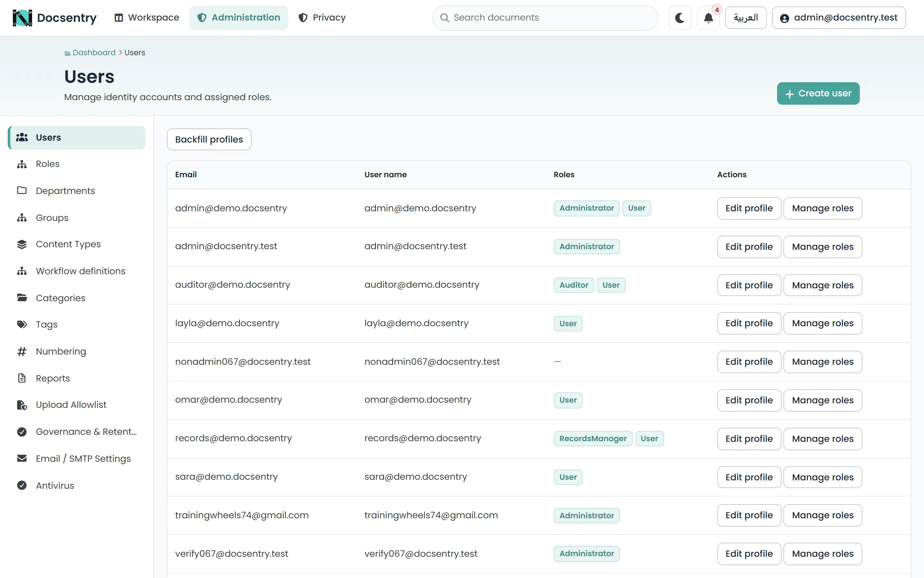Screen dimensions: 924x578
Task: Click the Docsentry logo icon
Action: (22, 18)
